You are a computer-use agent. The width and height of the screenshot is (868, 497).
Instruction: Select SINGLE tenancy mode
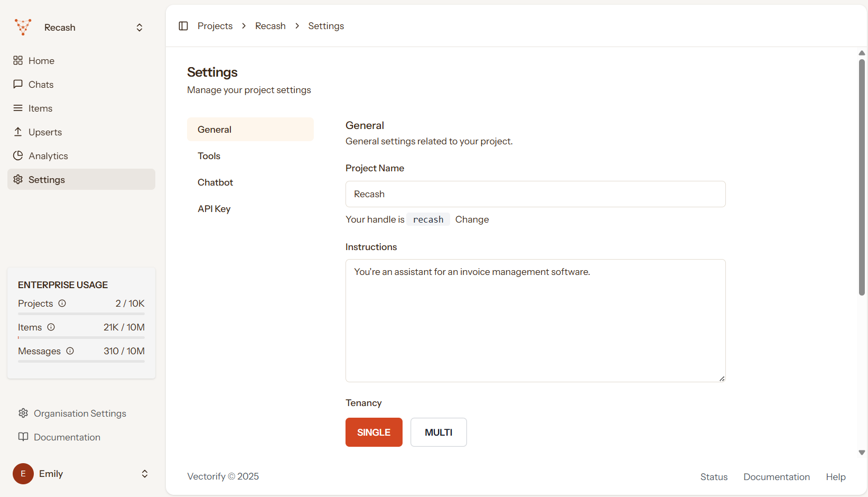(x=374, y=432)
